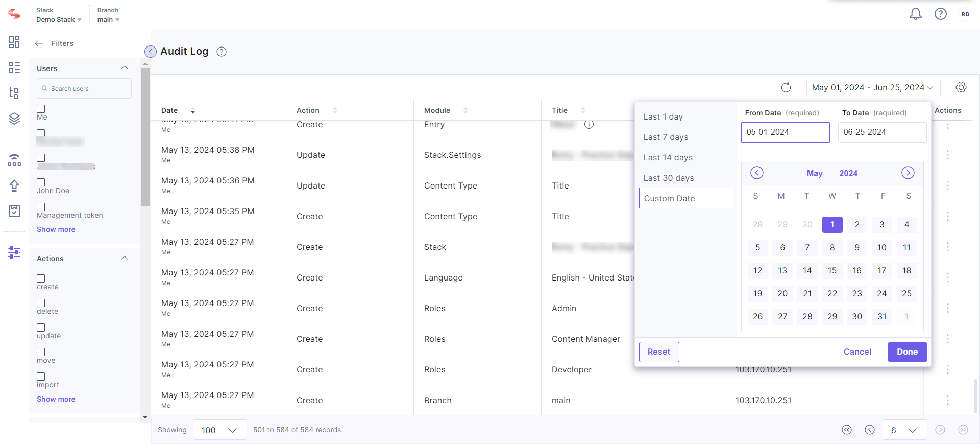Open the Settings sliders sidebar icon
980x444 pixels.
[x=14, y=252]
